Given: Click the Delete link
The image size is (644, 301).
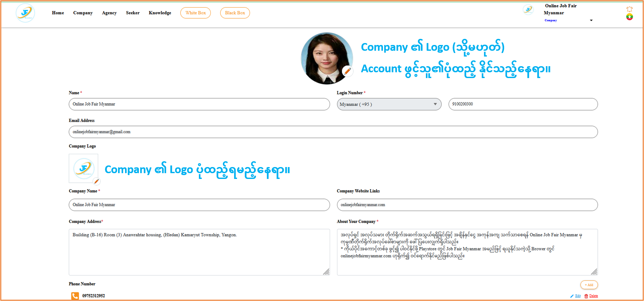Looking at the screenshot, I should coord(593,296).
